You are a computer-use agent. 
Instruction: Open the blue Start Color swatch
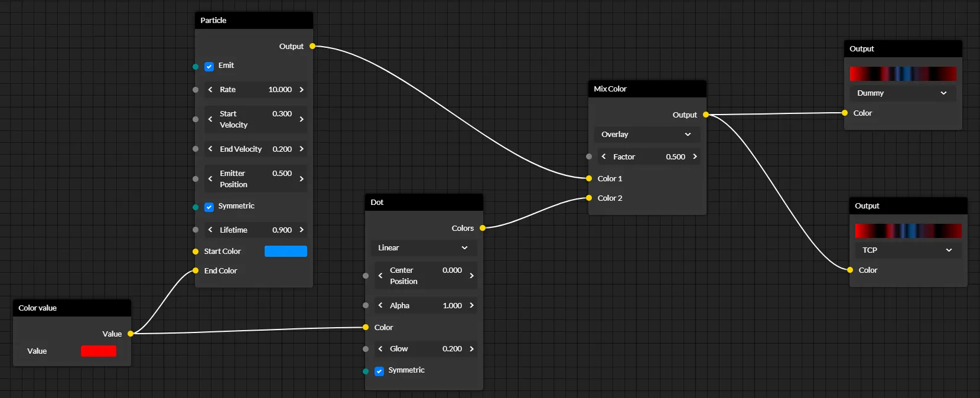286,251
